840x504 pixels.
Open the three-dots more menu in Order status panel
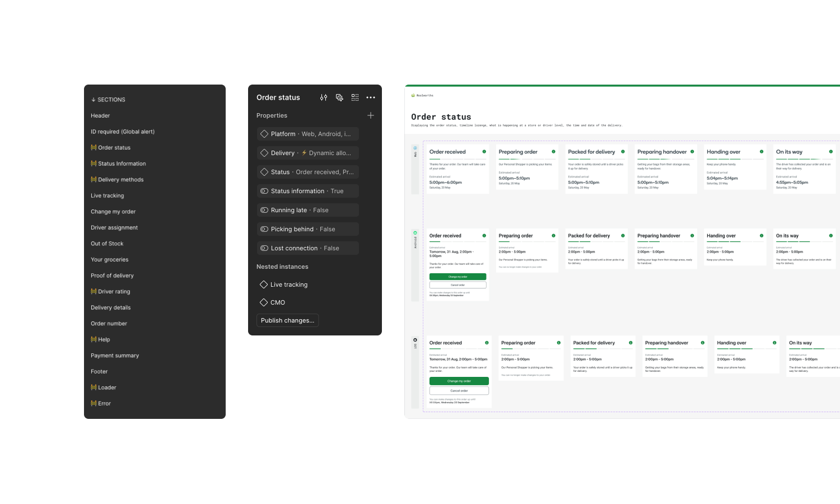(371, 97)
